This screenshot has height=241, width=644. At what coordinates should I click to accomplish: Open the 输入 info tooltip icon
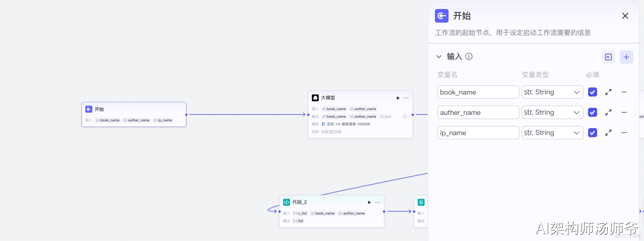[469, 57]
